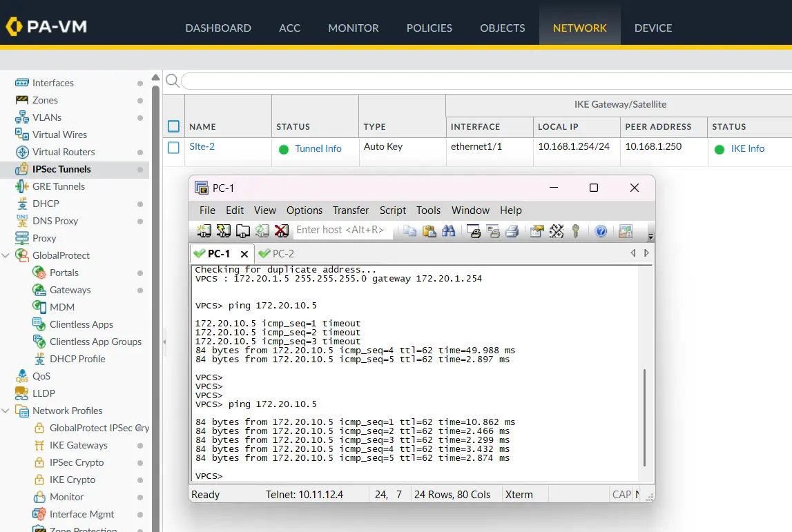Open the Tools menu in PC-1

tap(428, 210)
